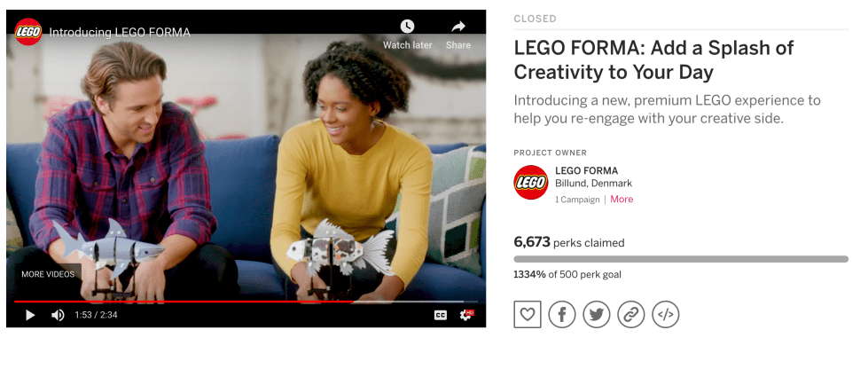The width and height of the screenshot is (868, 369).
Task: Open the More link by project owner
Action: [622, 200]
